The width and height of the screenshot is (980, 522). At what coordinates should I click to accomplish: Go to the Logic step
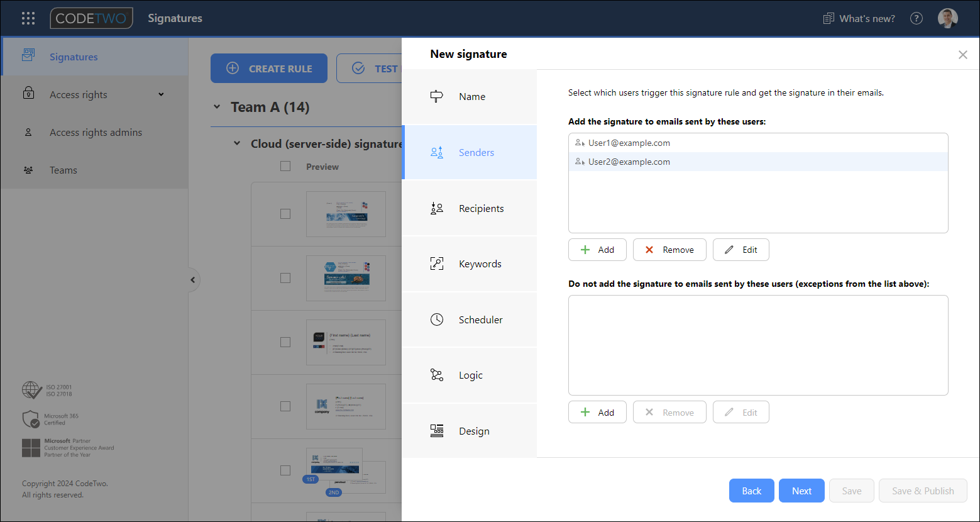469,375
